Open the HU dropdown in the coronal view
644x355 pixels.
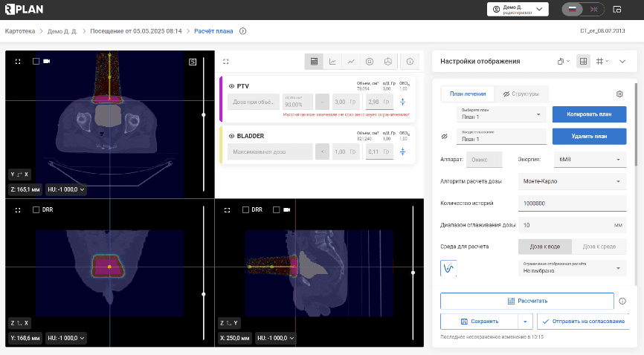[66, 338]
